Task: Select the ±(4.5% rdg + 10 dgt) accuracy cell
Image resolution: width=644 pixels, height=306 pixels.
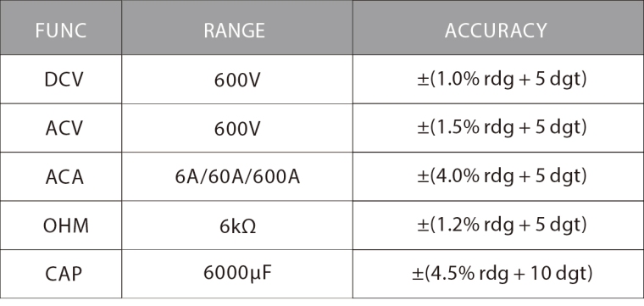Action: click(x=498, y=274)
